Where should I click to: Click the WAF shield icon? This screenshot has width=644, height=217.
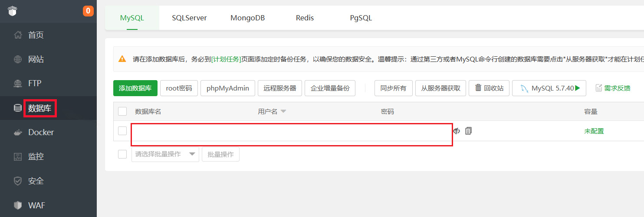[x=18, y=205]
